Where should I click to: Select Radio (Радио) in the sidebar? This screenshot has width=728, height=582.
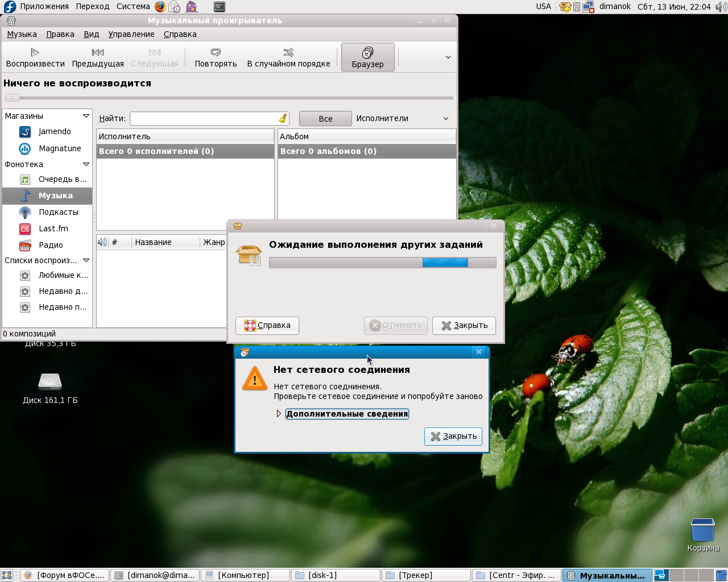51,245
